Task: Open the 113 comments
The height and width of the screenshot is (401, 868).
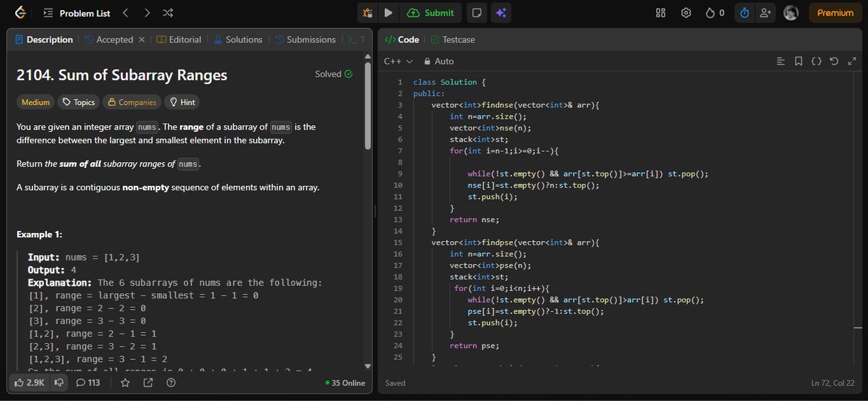Action: [x=88, y=382]
